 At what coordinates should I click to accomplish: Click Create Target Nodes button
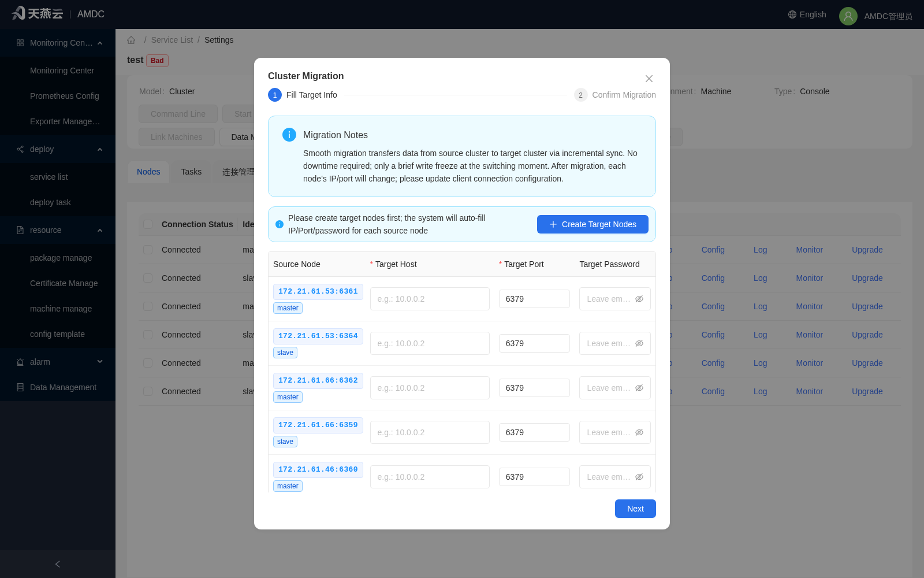(x=593, y=224)
